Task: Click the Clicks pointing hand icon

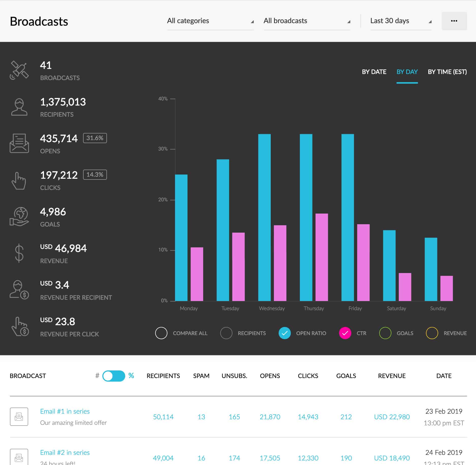Action: 19,181
